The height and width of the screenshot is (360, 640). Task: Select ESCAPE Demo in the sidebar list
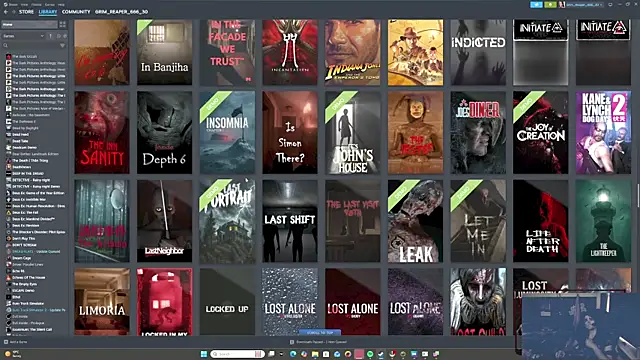pos(23,291)
